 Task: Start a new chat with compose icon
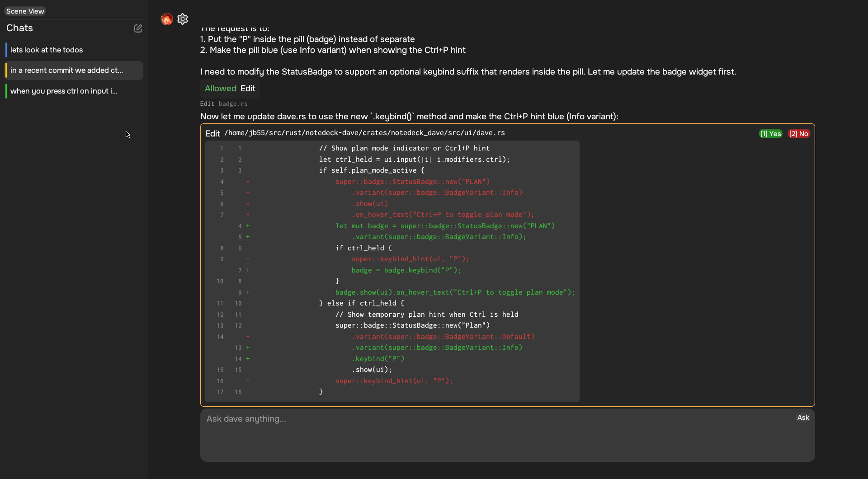[138, 28]
